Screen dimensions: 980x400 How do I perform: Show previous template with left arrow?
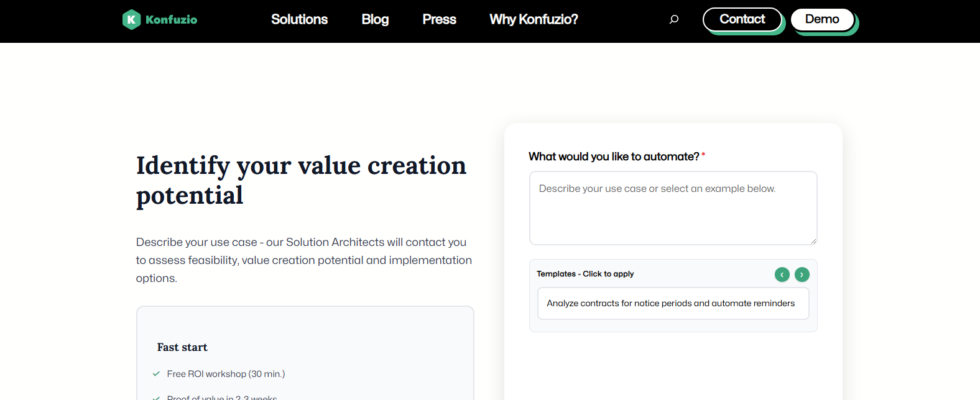coord(782,275)
